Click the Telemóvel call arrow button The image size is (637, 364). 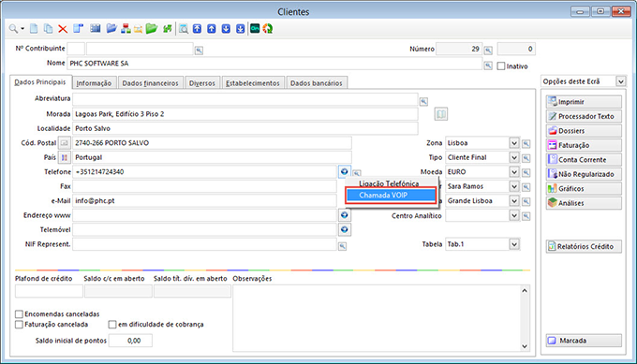(x=345, y=229)
